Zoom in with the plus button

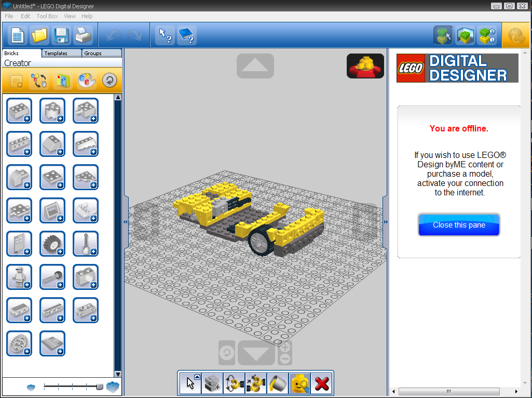(285, 347)
